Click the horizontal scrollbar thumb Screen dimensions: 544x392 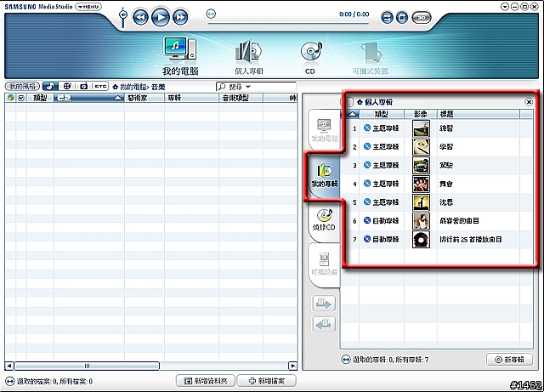[87, 366]
